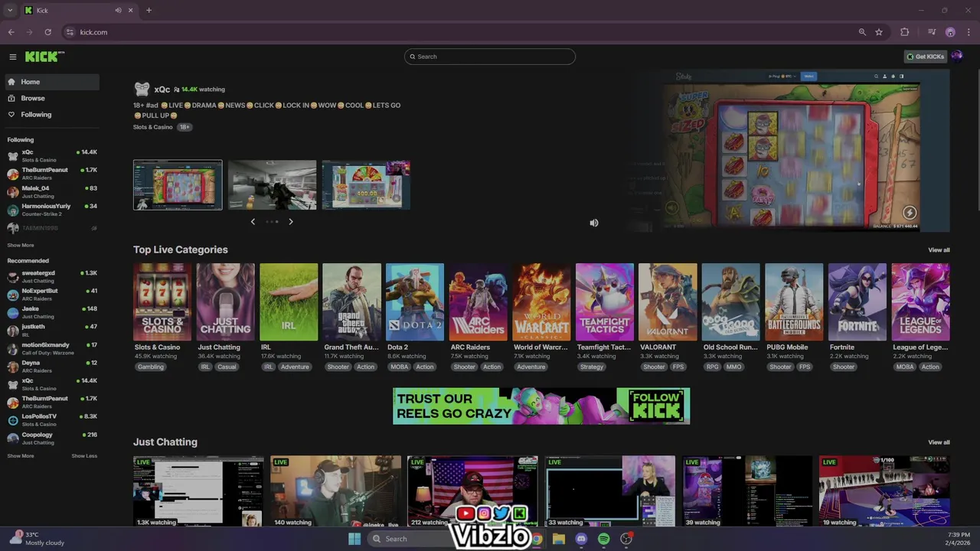980x551 pixels.
Task: Open File Explorer from the taskbar
Action: (x=559, y=539)
